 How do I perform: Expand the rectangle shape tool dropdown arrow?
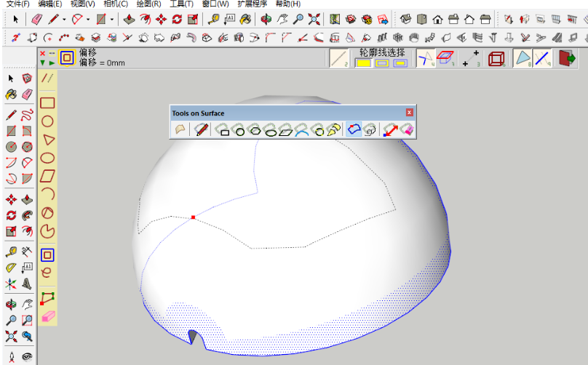112,20
